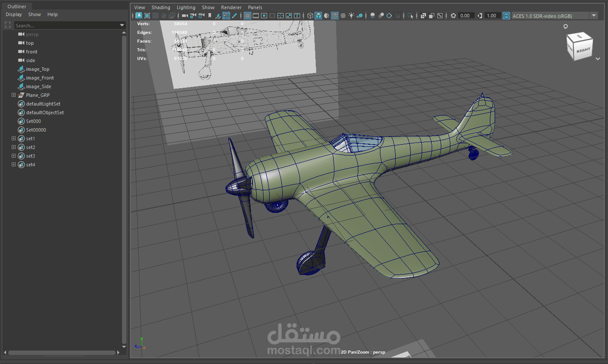
Task: Click the Isolate Select icon
Action: pos(410,16)
